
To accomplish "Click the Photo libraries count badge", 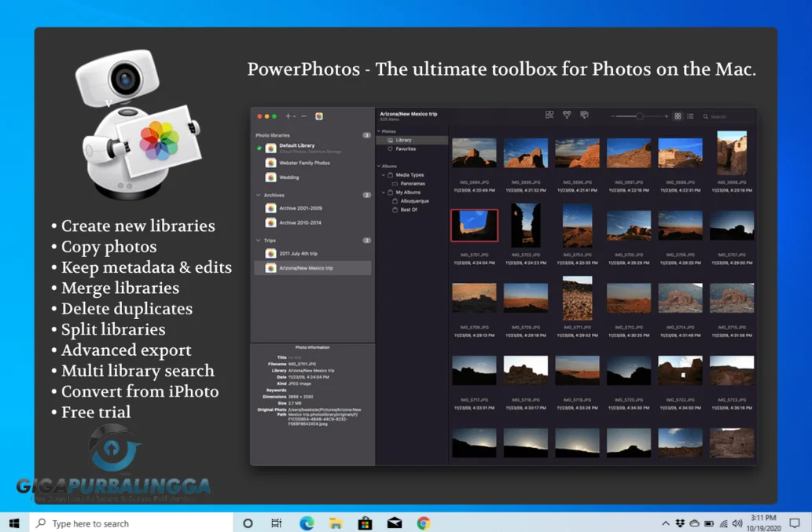I will click(366, 135).
